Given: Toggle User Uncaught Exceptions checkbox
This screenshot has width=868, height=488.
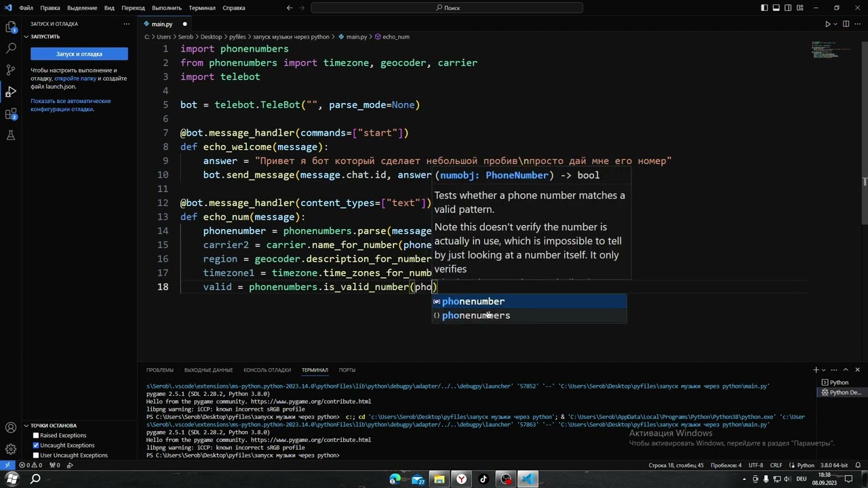Looking at the screenshot, I should [x=36, y=455].
